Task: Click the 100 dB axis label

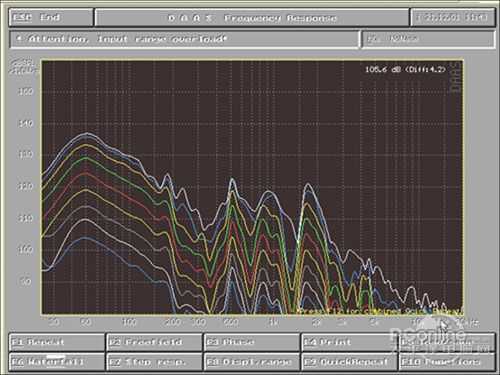Action: coord(25,249)
